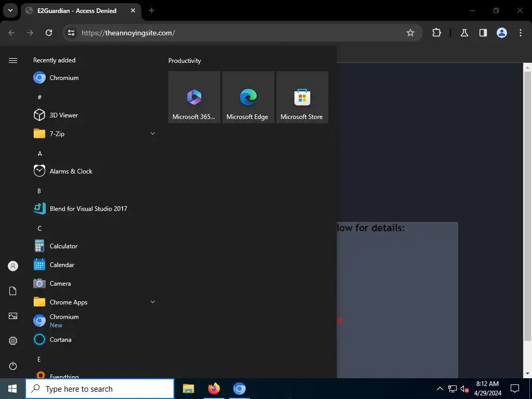Open Microsoft Store tile
Screen dimensions: 532x399
302,97
